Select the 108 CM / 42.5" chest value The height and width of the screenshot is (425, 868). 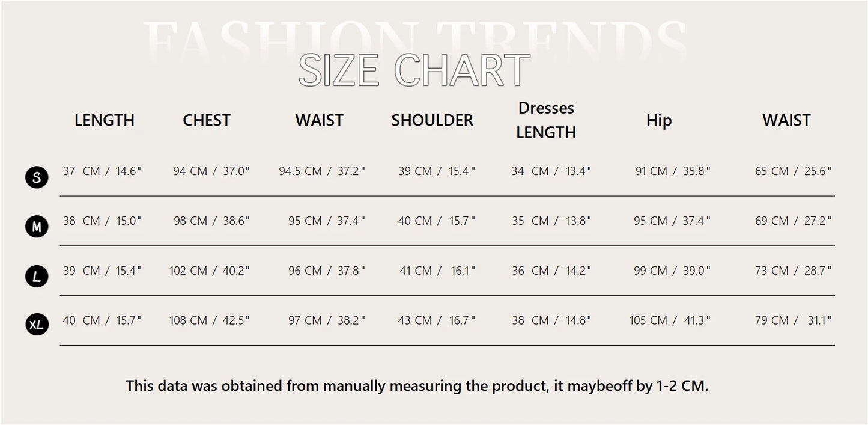click(209, 320)
